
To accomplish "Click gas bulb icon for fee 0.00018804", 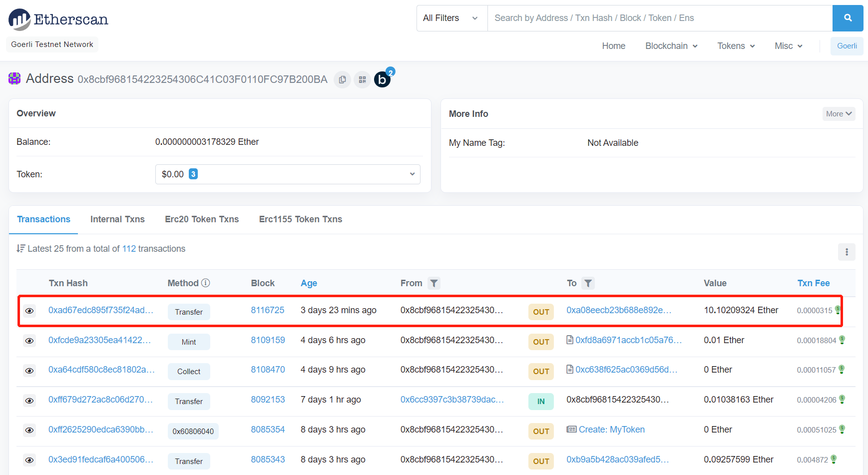I will click(842, 340).
